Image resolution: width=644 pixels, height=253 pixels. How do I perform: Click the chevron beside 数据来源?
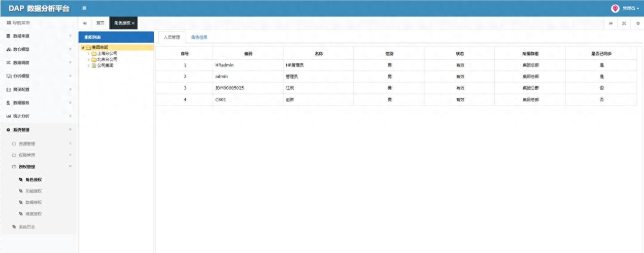[x=70, y=36]
